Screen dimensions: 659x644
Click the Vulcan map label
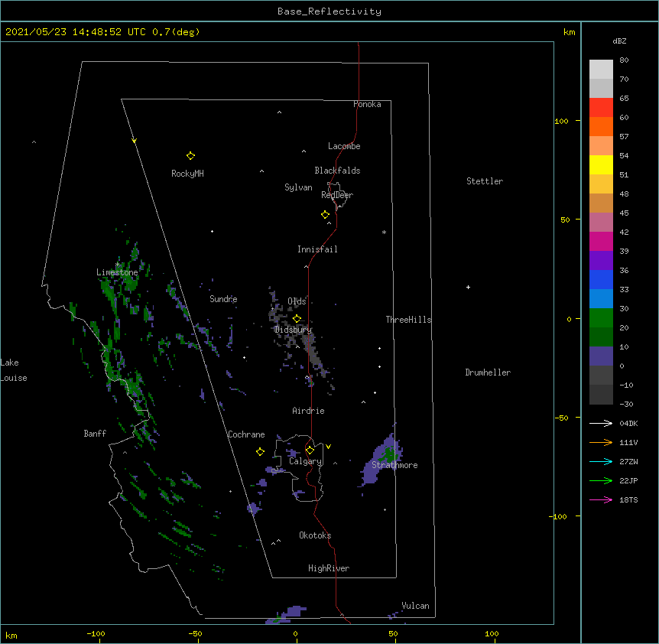[415, 606]
